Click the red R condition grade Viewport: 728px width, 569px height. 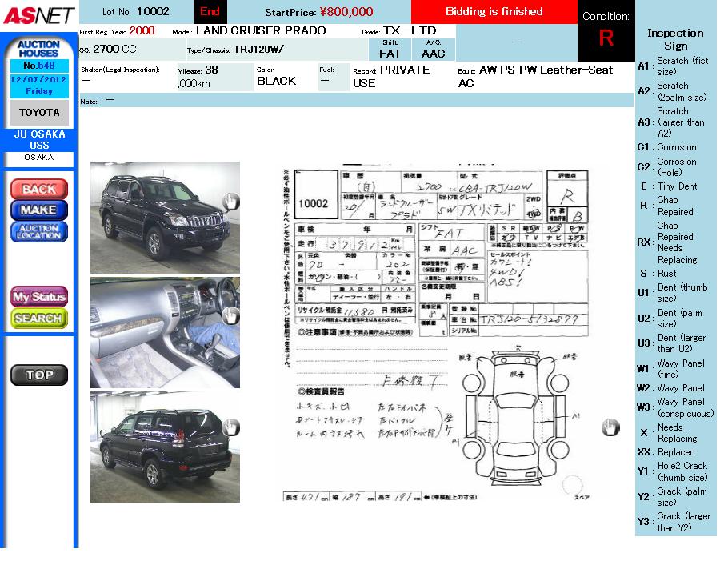[x=606, y=38]
